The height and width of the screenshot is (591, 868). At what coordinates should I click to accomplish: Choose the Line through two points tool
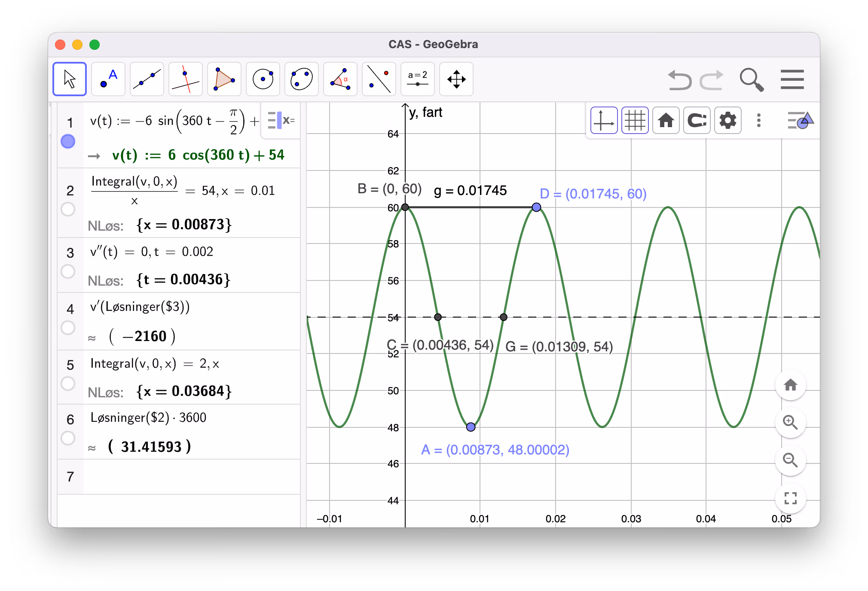[x=147, y=79]
